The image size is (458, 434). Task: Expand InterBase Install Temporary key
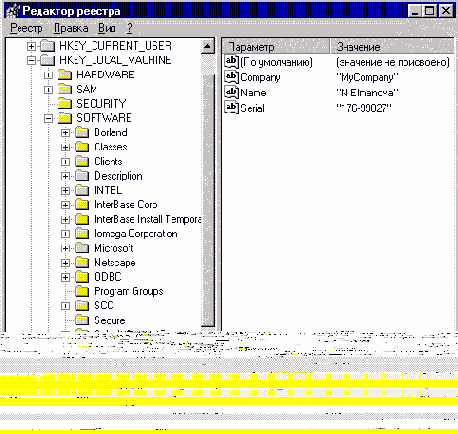pos(66,220)
